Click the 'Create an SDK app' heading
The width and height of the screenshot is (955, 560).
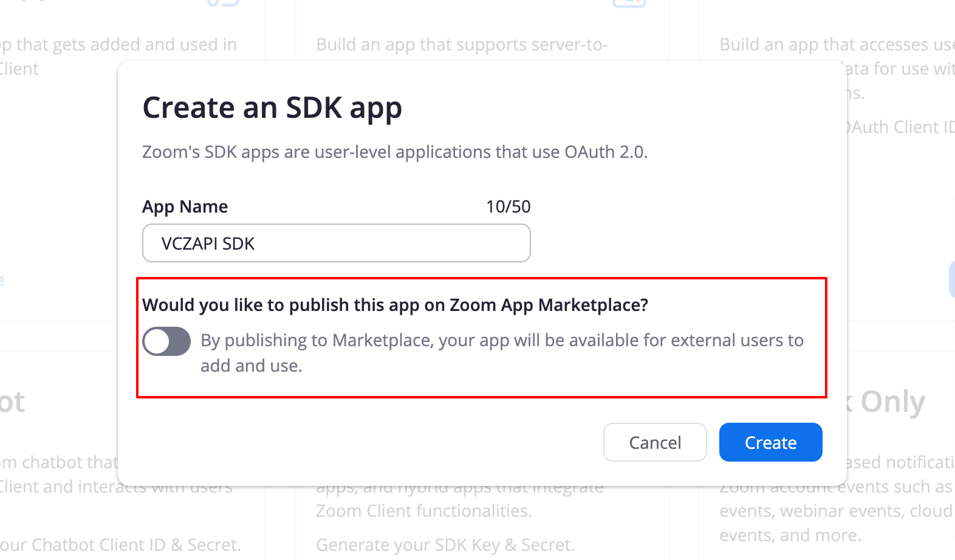coord(272,108)
